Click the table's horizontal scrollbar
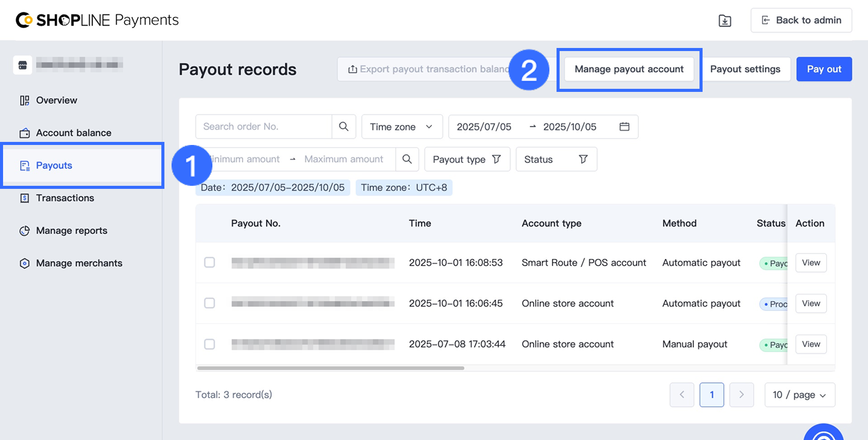 click(x=330, y=368)
